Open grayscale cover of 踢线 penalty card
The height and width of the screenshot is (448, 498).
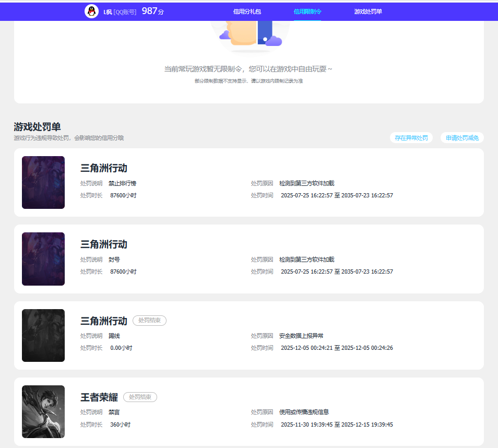pos(43,335)
